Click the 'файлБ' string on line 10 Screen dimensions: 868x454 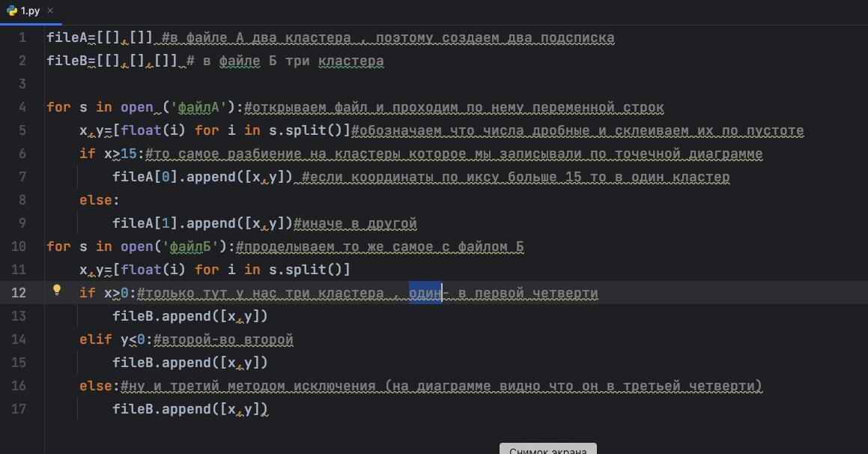pos(190,246)
